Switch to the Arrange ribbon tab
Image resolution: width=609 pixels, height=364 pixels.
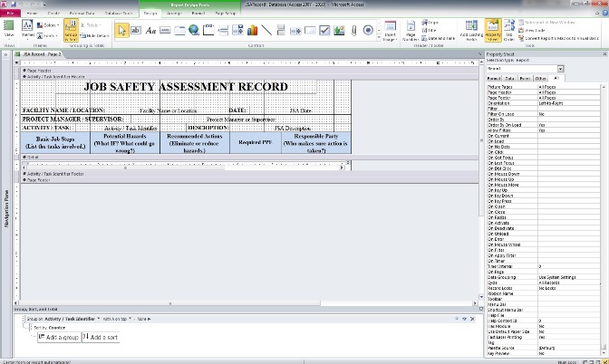click(x=174, y=14)
